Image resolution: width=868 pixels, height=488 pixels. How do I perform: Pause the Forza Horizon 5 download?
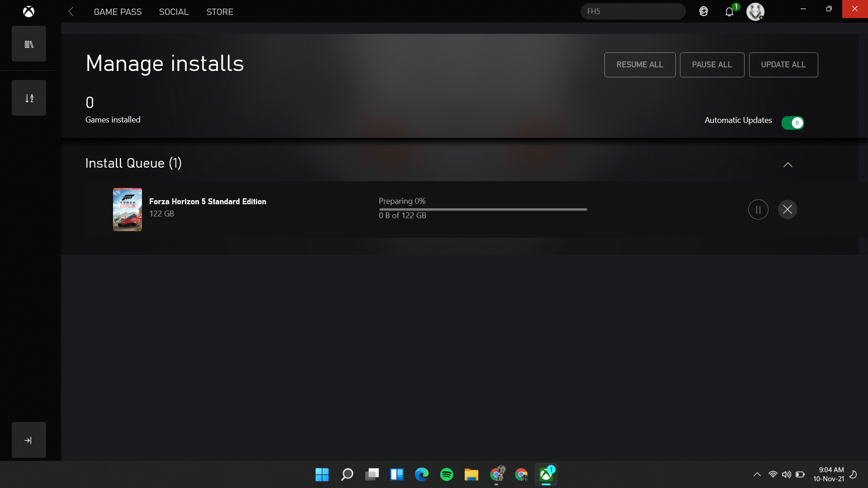coord(758,209)
